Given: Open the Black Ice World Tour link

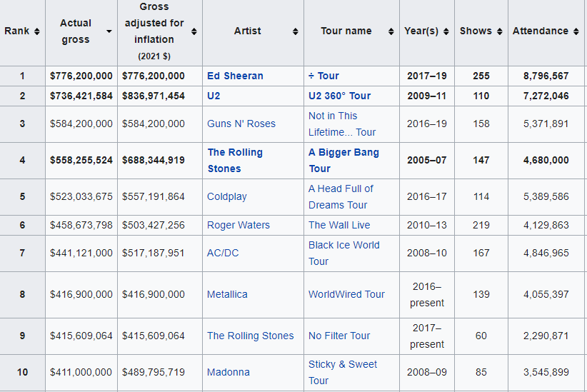Looking at the screenshot, I should 344,253.
